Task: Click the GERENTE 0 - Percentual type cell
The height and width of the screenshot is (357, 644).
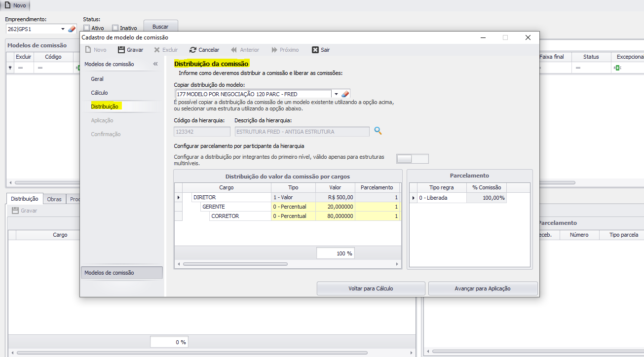Action: [x=293, y=207]
